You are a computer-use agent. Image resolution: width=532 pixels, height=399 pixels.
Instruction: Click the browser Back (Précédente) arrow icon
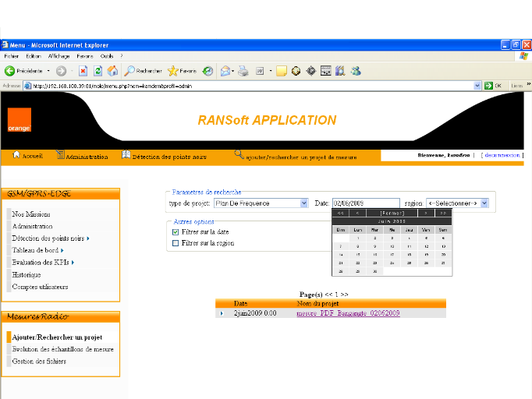point(10,71)
